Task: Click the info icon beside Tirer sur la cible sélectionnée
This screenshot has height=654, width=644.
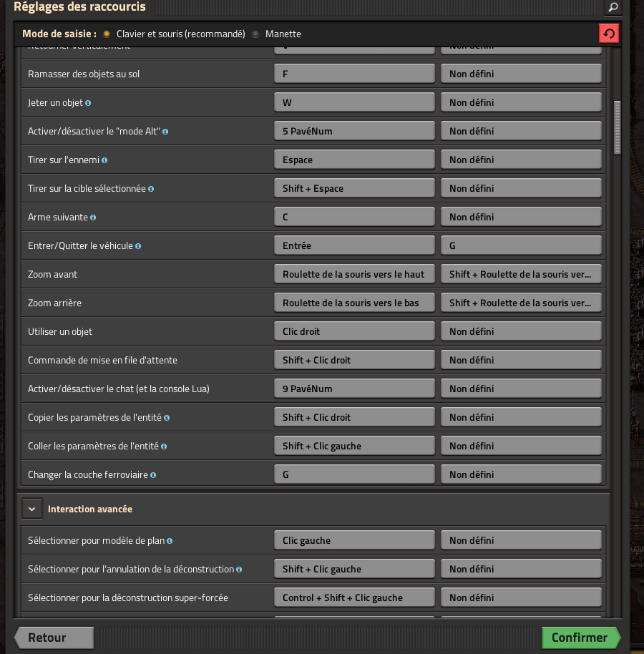Action: click(151, 189)
